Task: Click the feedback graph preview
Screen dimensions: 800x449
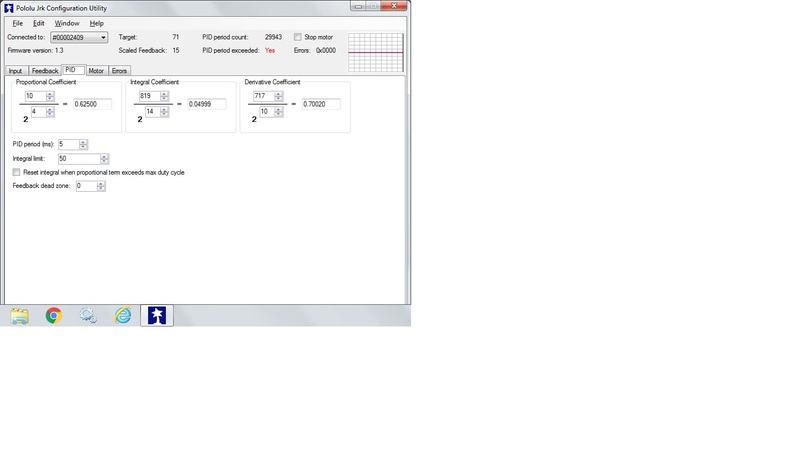Action: [376, 53]
